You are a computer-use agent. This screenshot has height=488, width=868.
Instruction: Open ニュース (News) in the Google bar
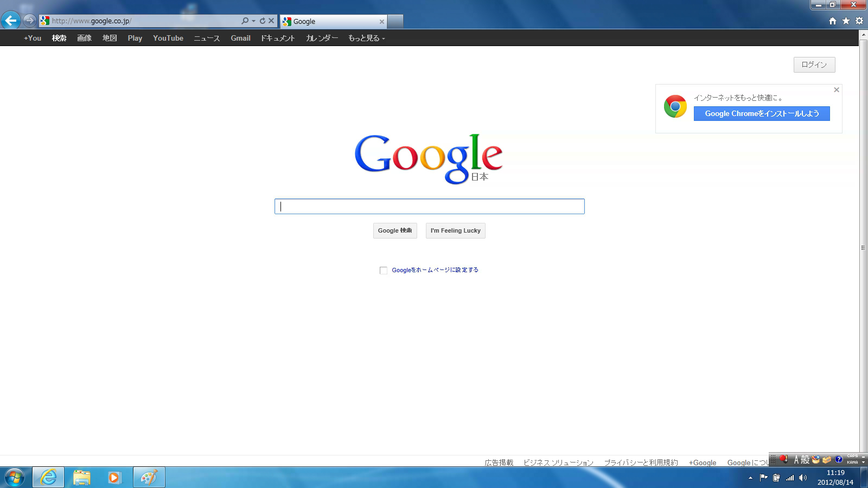[x=207, y=38]
